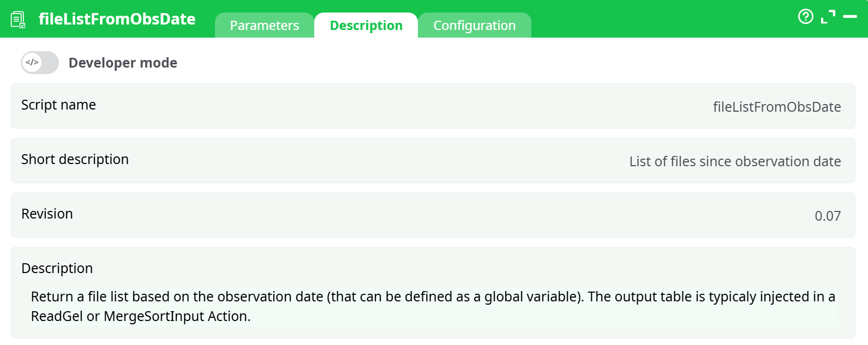This screenshot has height=345, width=868.
Task: Click the Developer mode label text
Action: tap(123, 63)
